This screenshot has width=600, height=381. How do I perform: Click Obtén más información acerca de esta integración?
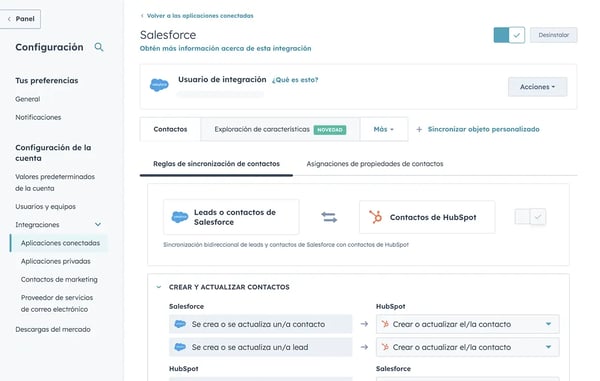pyautogui.click(x=225, y=49)
